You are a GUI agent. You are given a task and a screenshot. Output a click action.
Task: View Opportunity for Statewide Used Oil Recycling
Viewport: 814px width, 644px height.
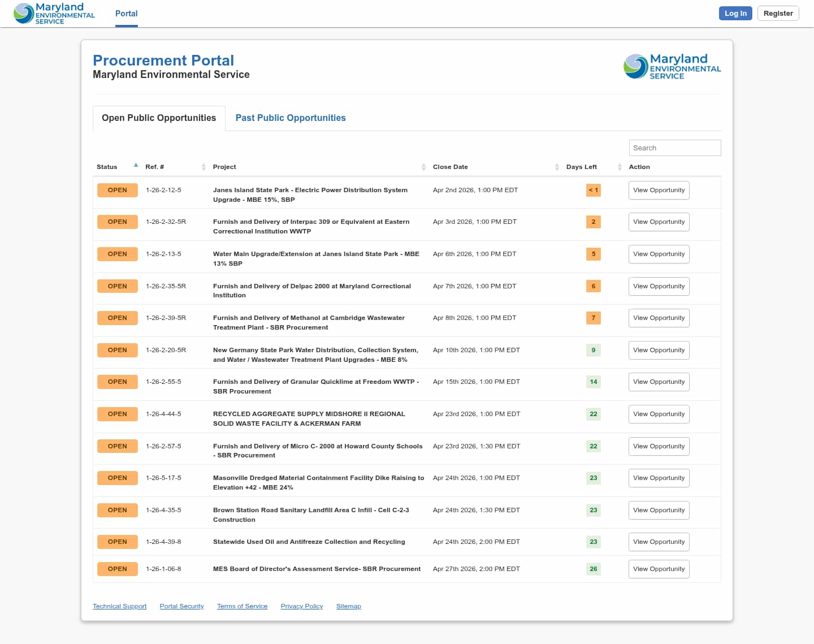tap(659, 542)
